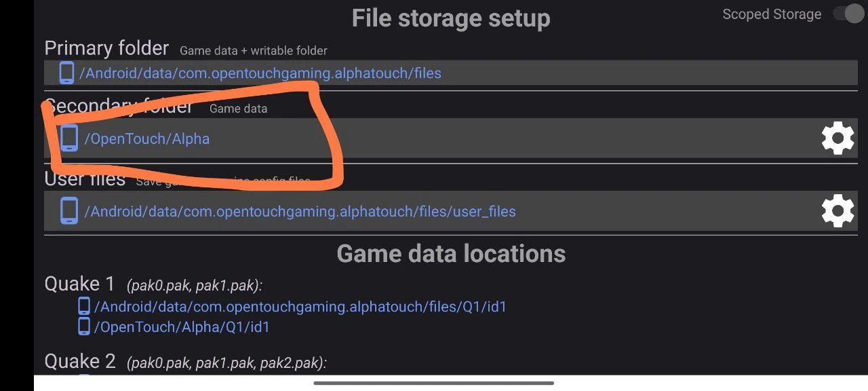Tap the user_files folder path
This screenshot has width=868, height=391.
[x=300, y=211]
